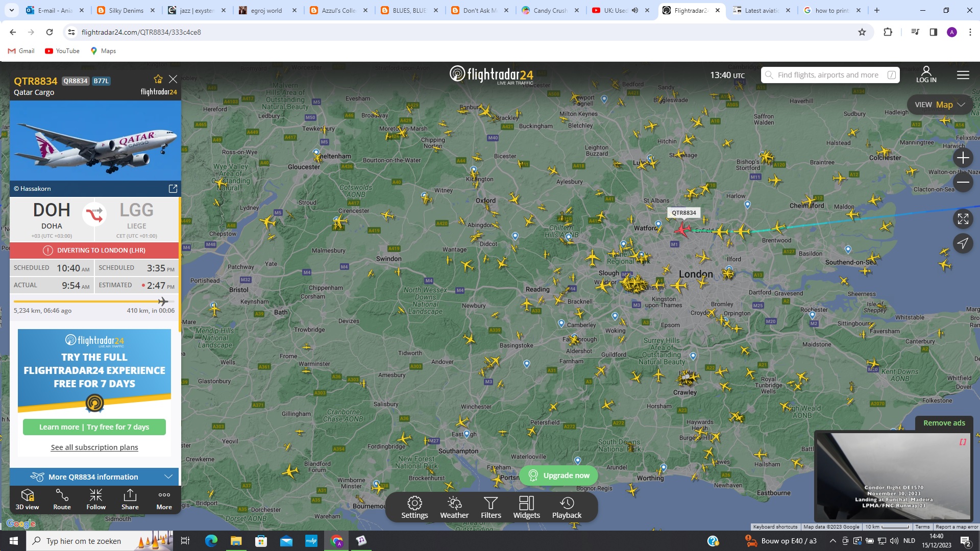Open aircraft photo in external link
Screen dimensions: 980x551
pyautogui.click(x=173, y=189)
